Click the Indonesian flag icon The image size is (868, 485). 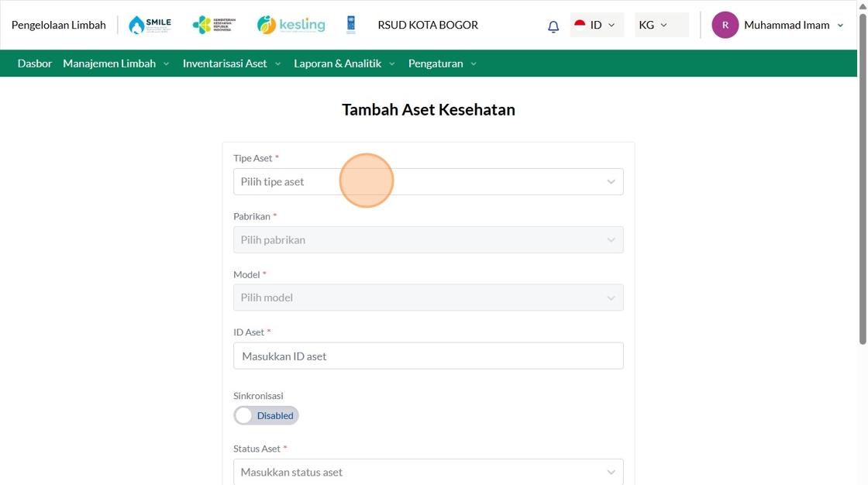pyautogui.click(x=580, y=25)
